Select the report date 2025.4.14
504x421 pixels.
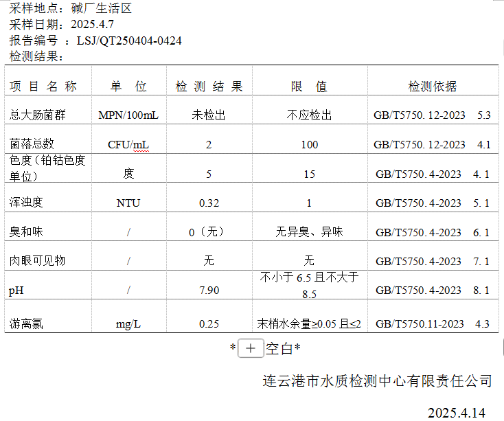coord(456,412)
